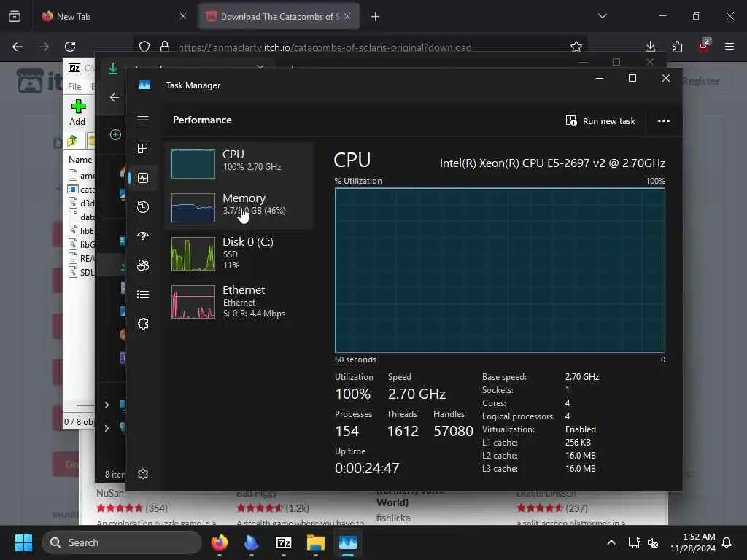
Task: Open 7-Zip from the taskbar
Action: click(x=284, y=542)
